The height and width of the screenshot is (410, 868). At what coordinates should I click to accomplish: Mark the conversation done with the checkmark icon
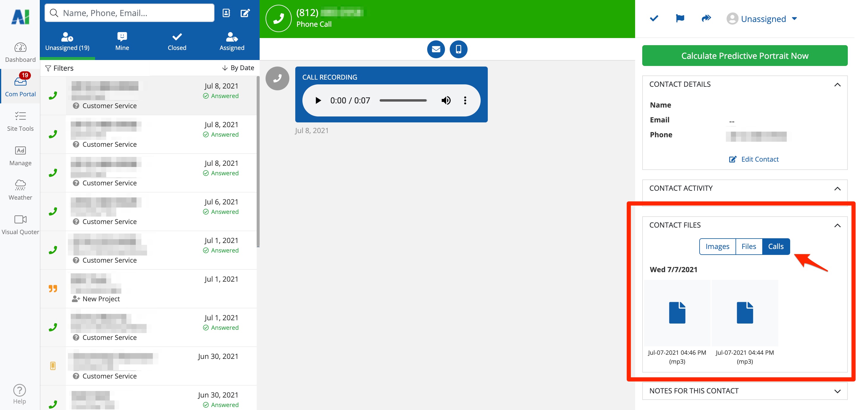(x=654, y=18)
